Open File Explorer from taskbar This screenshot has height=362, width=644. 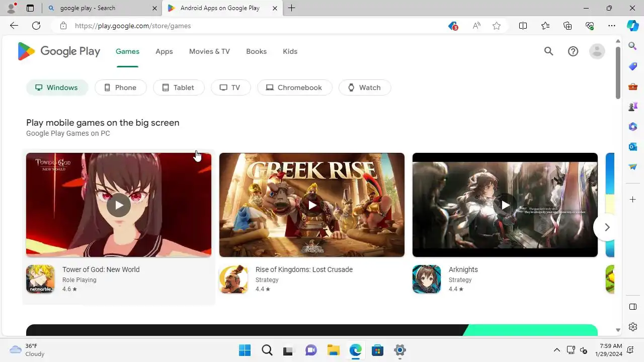click(333, 350)
